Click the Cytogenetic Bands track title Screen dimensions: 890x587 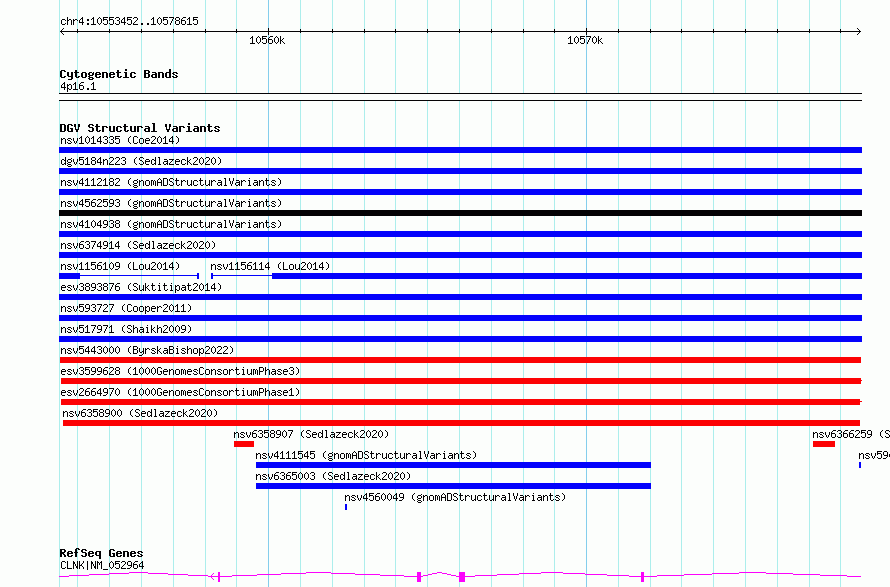pos(119,74)
